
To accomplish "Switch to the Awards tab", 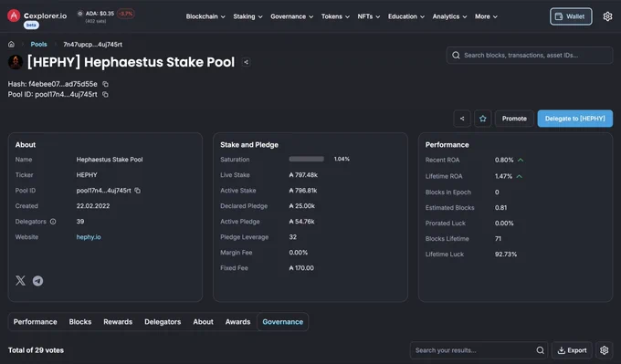I will (237, 322).
